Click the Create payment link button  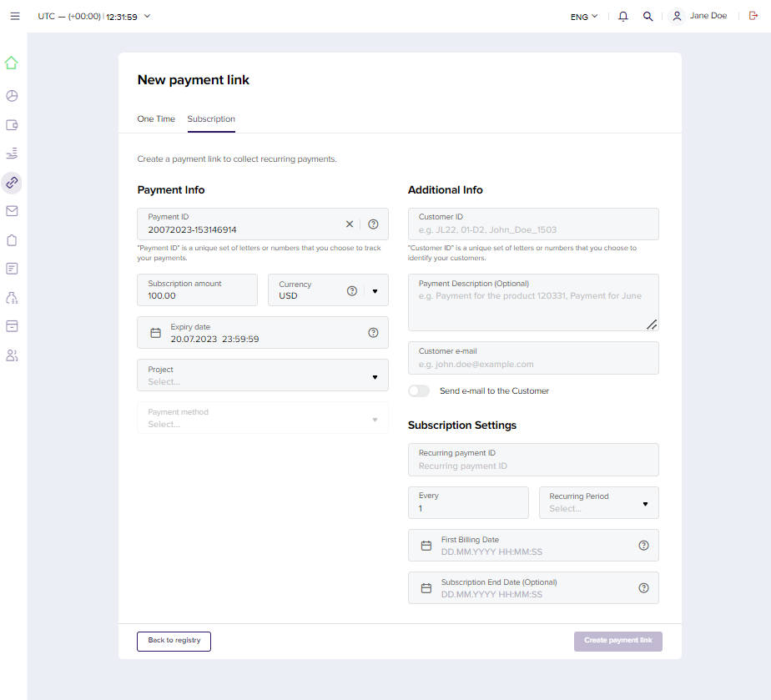point(617,641)
